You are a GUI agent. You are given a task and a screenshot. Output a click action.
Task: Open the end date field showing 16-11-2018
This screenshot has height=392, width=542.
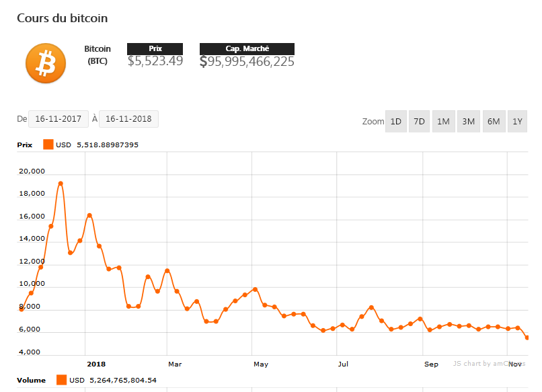click(x=128, y=118)
